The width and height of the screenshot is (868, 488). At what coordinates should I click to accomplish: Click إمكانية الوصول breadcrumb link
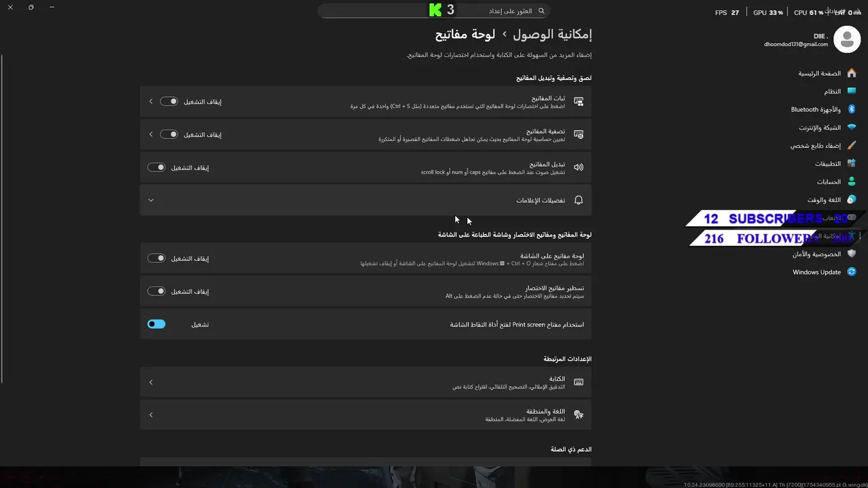coord(552,34)
